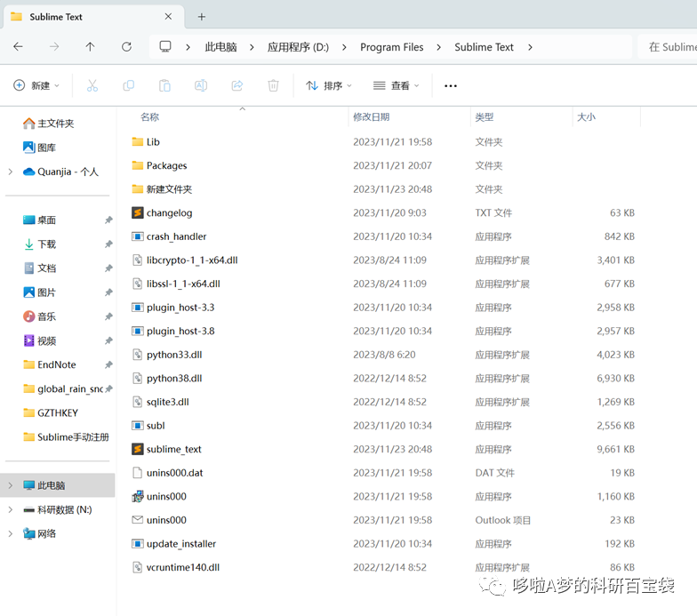Sort by 名称 column header
This screenshot has width=697, height=616.
click(149, 117)
